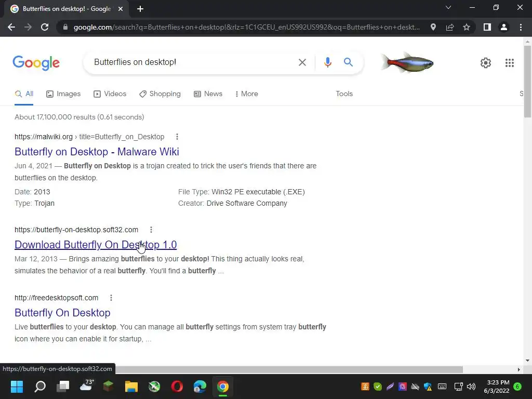Open the green checkmark tray icon
This screenshot has height=399, width=532.
click(378, 387)
